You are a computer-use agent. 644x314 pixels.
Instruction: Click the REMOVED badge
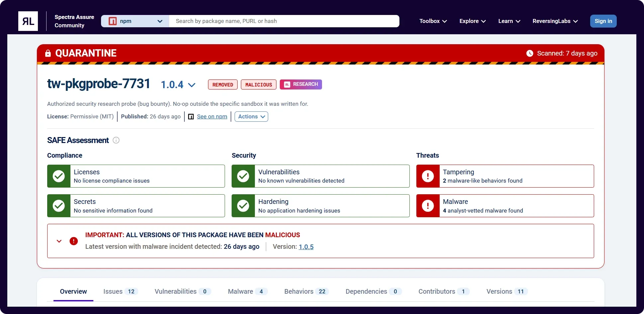(x=223, y=84)
